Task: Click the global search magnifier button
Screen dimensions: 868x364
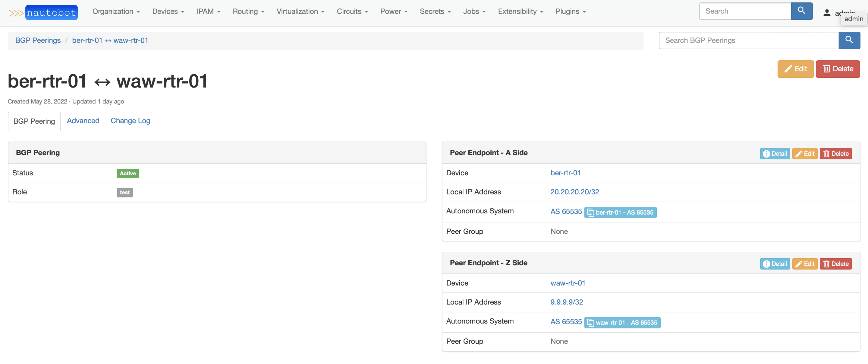Action: [x=801, y=11]
